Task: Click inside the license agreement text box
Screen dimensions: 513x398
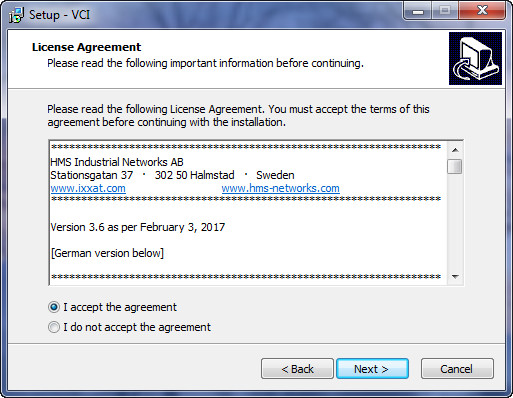Action: (248, 213)
